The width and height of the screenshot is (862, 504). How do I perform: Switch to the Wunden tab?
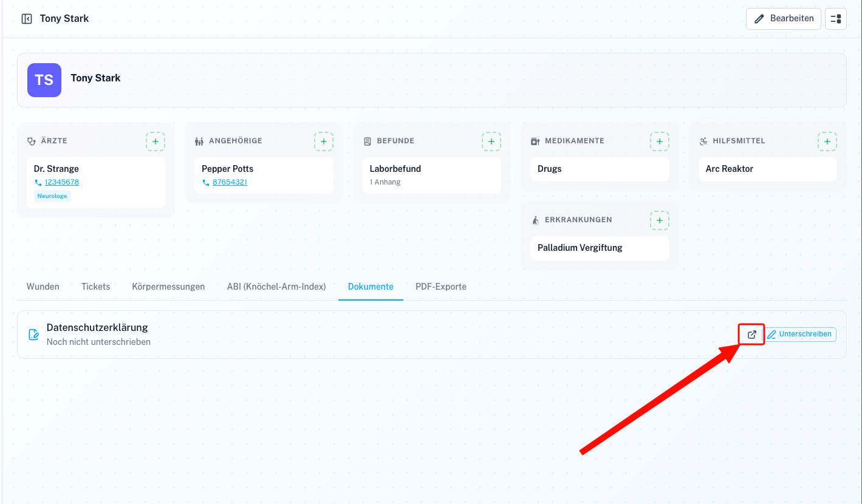(x=43, y=287)
